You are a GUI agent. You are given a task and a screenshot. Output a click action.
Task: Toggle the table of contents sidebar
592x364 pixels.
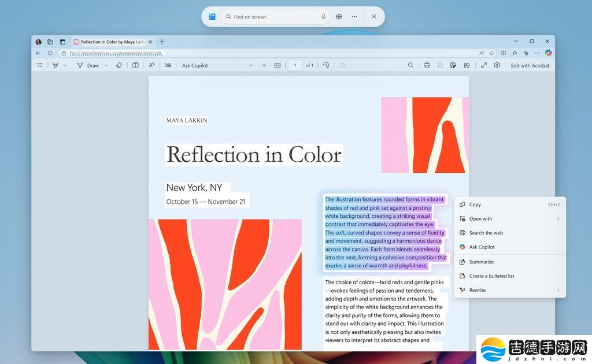pos(40,65)
